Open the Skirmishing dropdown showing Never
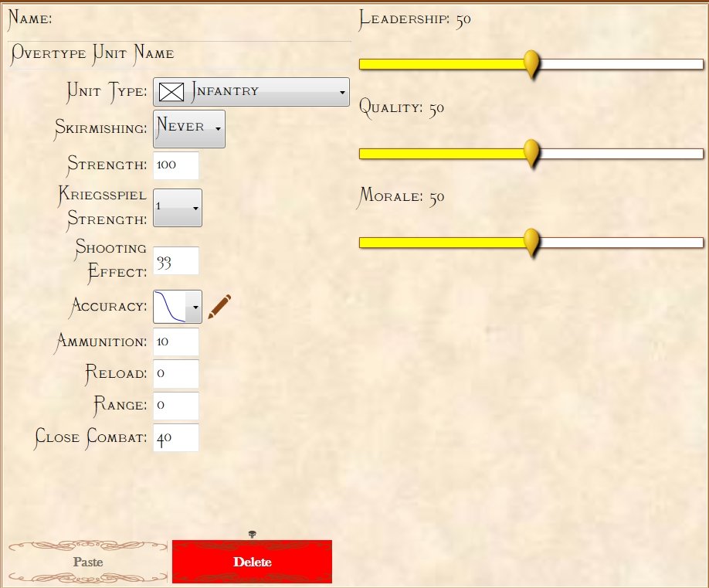The width and height of the screenshot is (709, 588). point(189,129)
